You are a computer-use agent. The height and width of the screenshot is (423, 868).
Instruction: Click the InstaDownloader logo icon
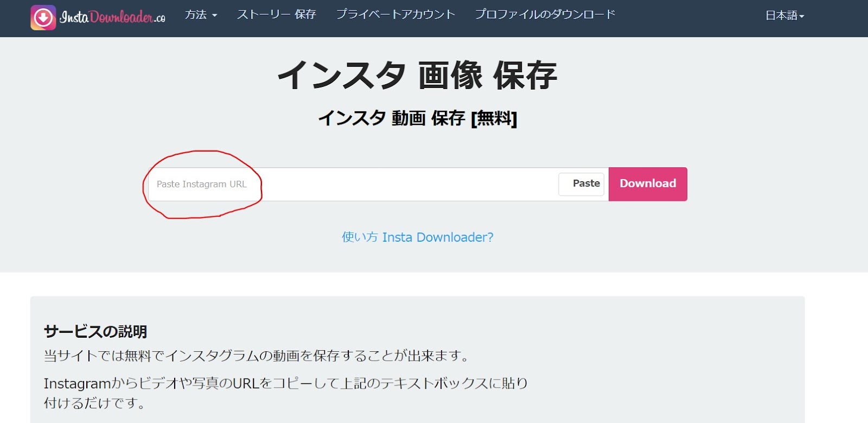pyautogui.click(x=43, y=17)
